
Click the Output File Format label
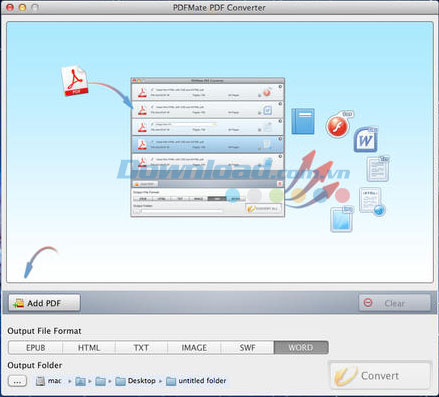(44, 331)
